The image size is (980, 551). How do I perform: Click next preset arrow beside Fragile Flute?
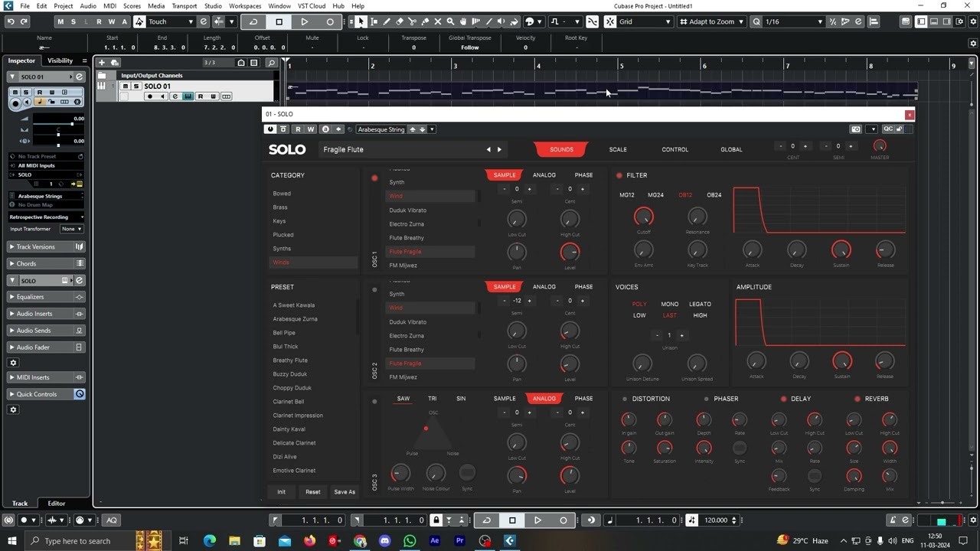point(499,149)
